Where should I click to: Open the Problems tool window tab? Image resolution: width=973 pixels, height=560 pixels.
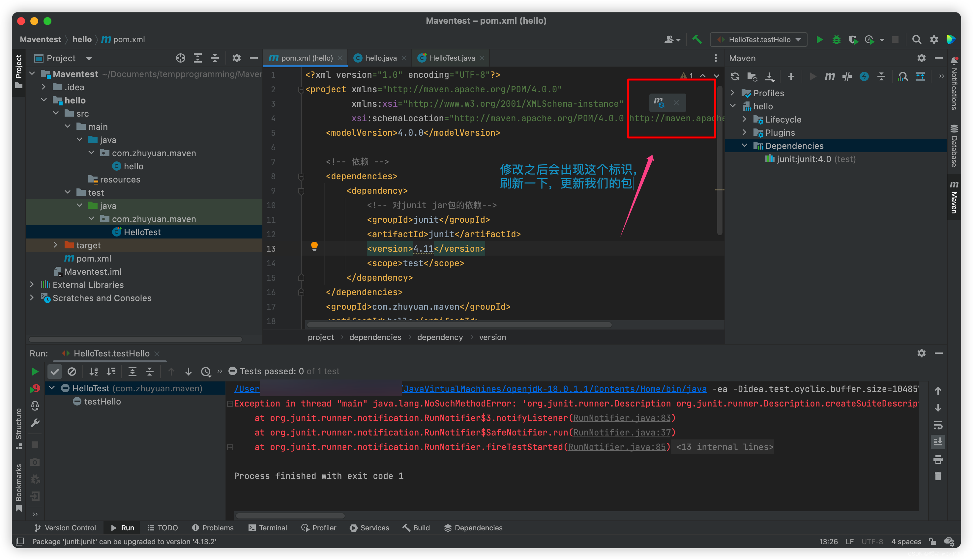click(x=212, y=528)
